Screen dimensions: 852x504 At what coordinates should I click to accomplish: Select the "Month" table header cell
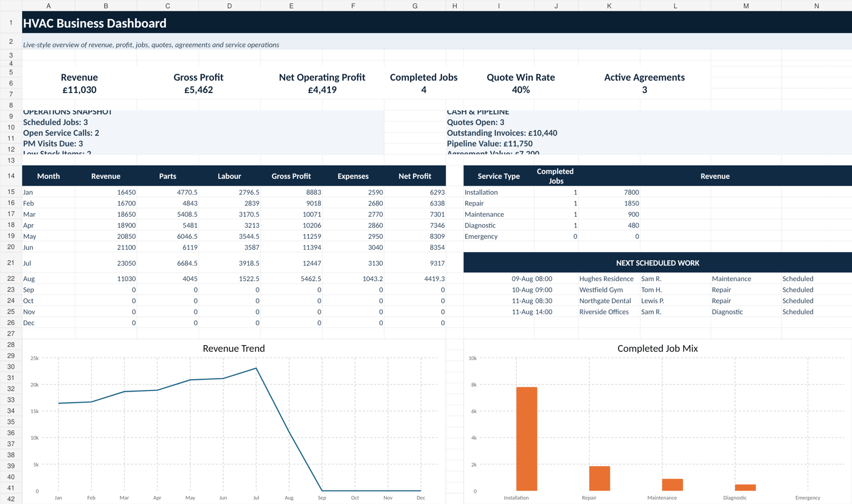[x=48, y=176]
